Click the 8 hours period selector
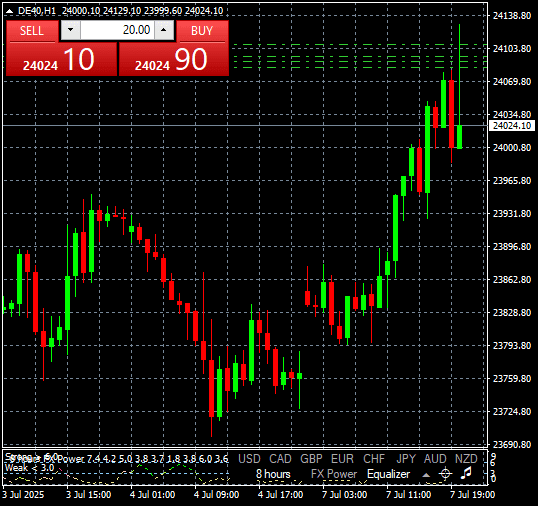 (x=273, y=474)
